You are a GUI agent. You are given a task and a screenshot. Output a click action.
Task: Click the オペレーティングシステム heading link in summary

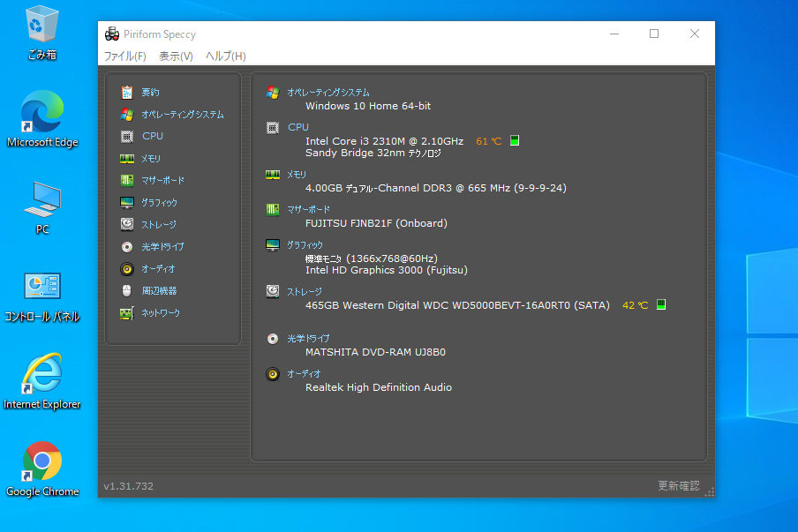pos(328,92)
